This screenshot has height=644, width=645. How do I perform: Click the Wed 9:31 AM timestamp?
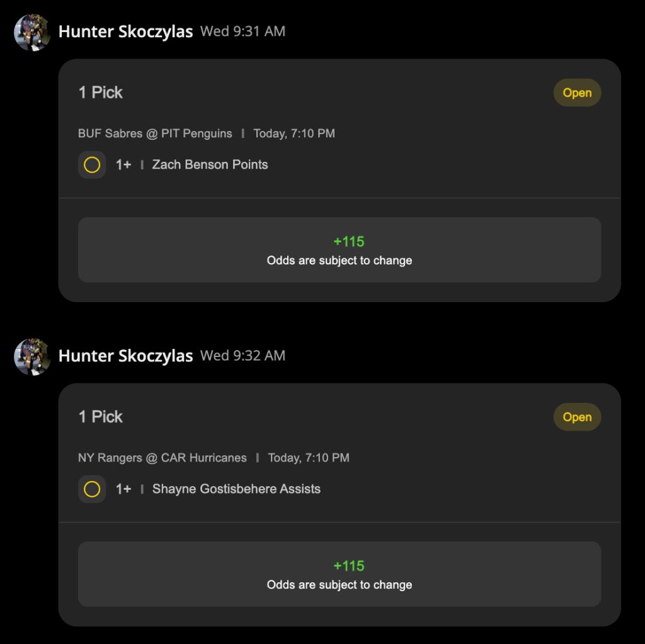coord(243,31)
